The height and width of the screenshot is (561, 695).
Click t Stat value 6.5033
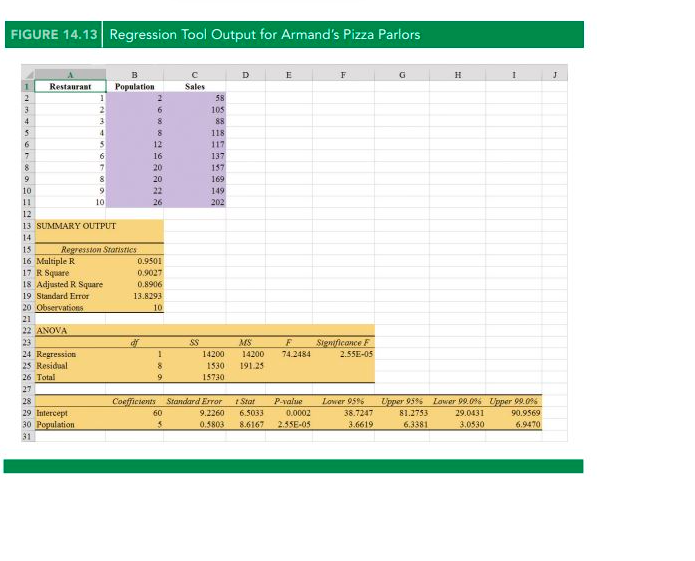[x=252, y=413]
